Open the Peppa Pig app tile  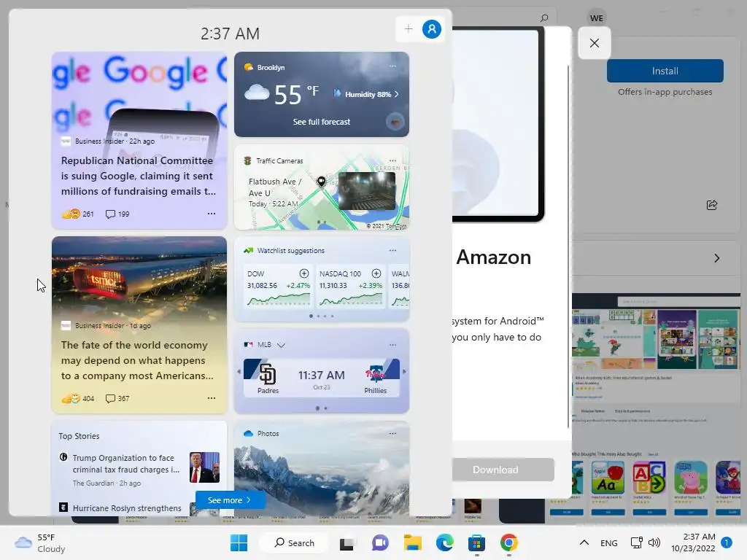691,477
